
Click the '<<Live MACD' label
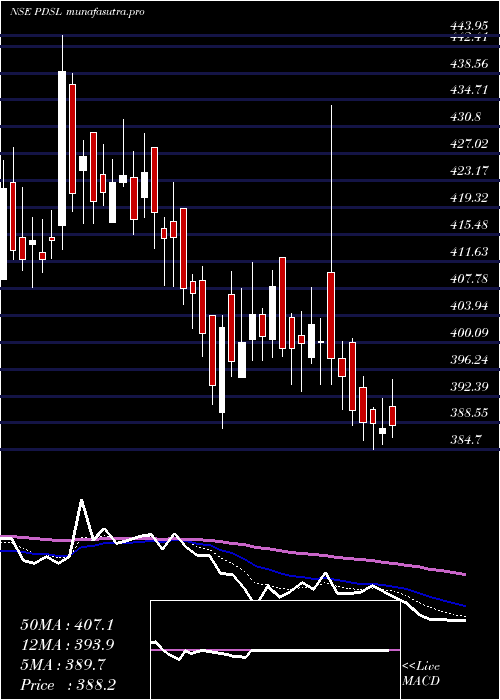[x=421, y=674]
